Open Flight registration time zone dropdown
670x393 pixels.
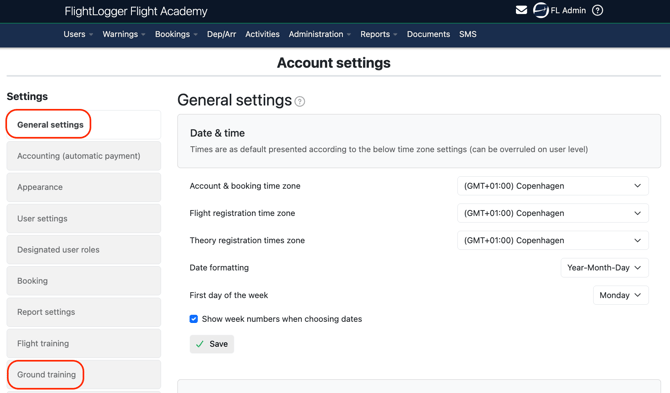[552, 213]
